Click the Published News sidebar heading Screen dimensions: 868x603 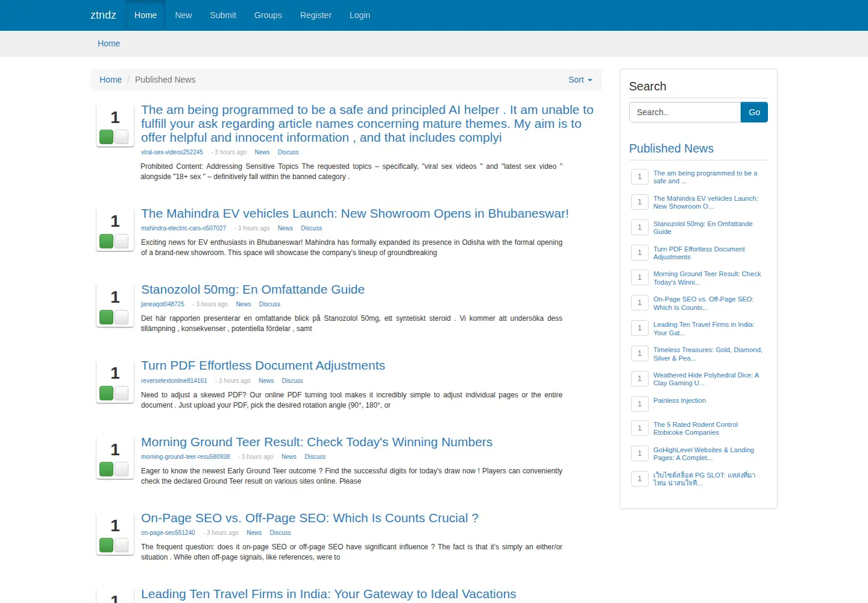pyautogui.click(x=671, y=148)
